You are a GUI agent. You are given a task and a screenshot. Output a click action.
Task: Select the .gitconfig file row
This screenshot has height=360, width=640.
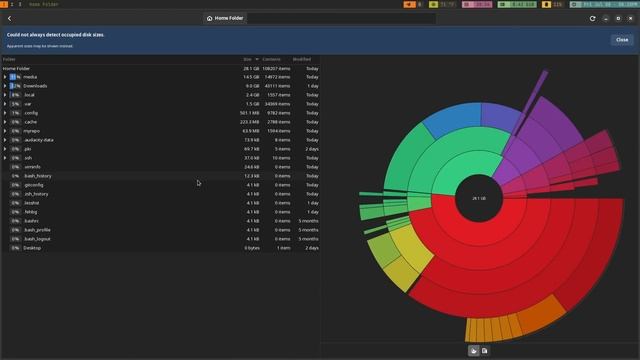pyautogui.click(x=160, y=184)
